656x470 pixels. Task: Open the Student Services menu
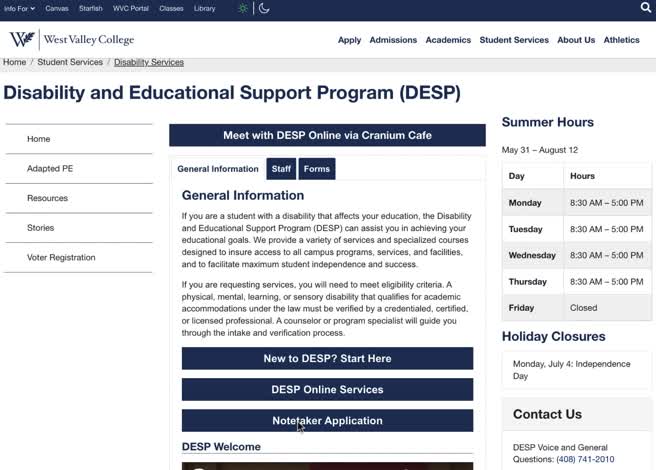tap(514, 40)
